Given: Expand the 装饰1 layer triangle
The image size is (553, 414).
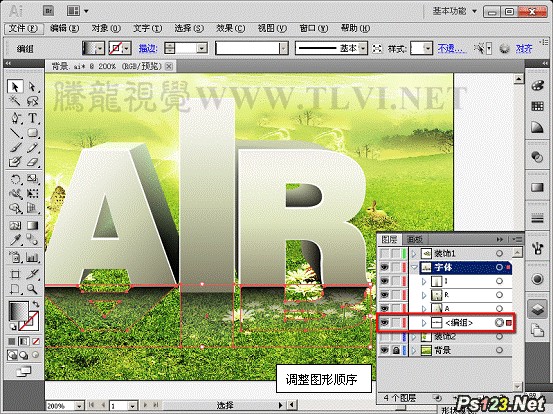Looking at the screenshot, I should pyautogui.click(x=414, y=254).
